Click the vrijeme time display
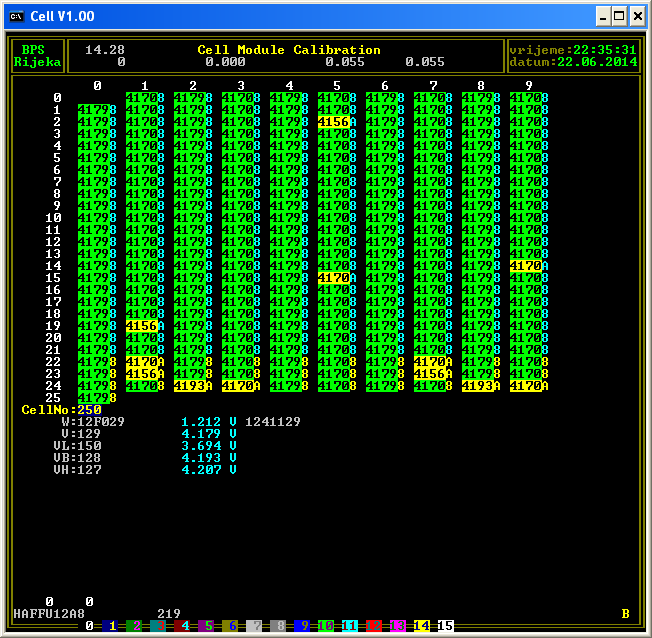652x638 pixels. click(572, 50)
